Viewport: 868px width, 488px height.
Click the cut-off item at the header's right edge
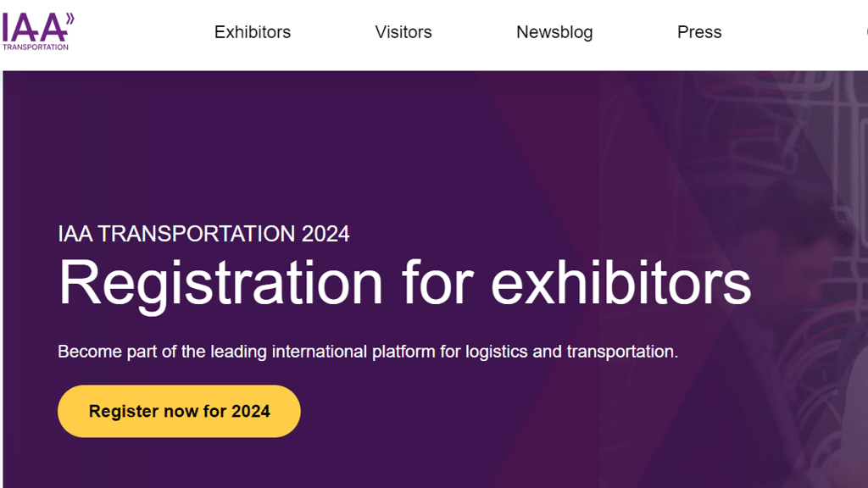point(865,32)
